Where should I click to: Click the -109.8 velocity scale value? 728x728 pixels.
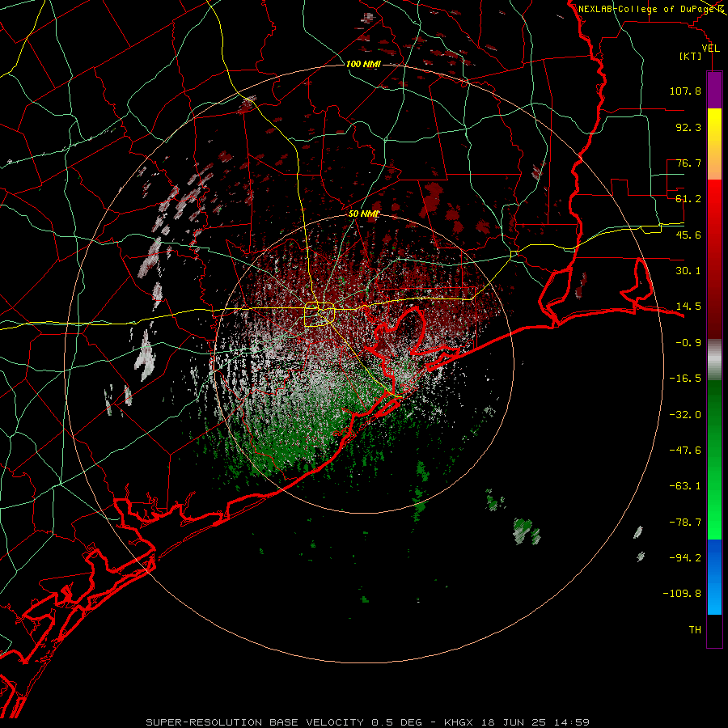[682, 594]
